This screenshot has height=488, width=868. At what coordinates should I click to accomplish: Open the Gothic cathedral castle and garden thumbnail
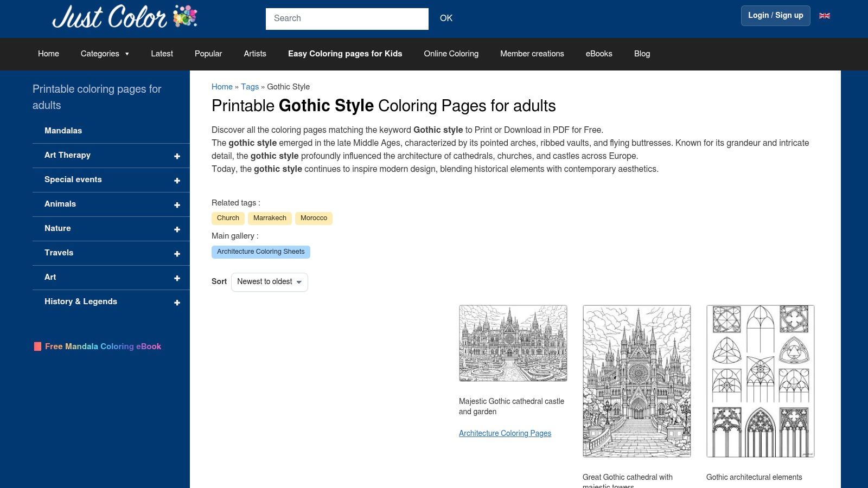513,343
